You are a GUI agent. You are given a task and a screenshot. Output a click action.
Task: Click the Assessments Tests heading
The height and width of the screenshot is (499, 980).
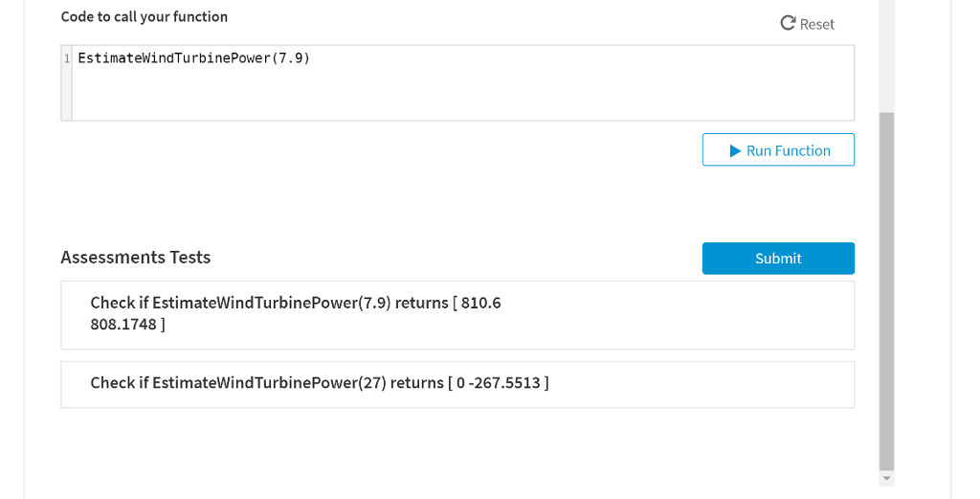pos(136,258)
